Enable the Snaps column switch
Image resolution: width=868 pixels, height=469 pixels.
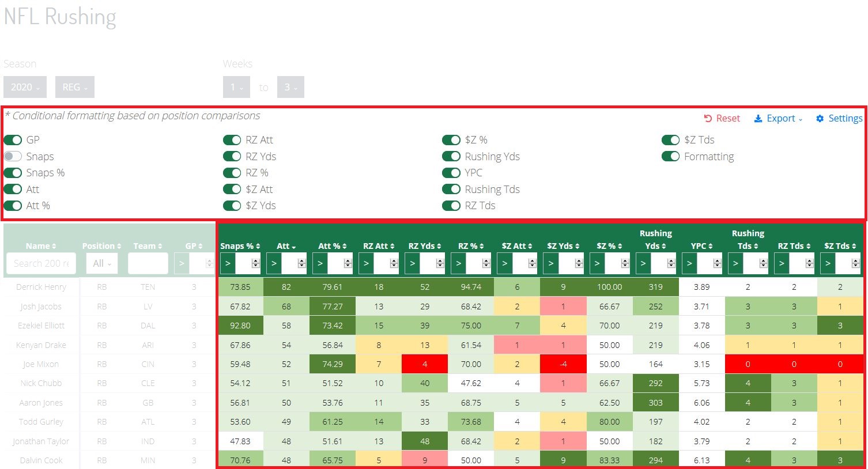[x=13, y=156]
